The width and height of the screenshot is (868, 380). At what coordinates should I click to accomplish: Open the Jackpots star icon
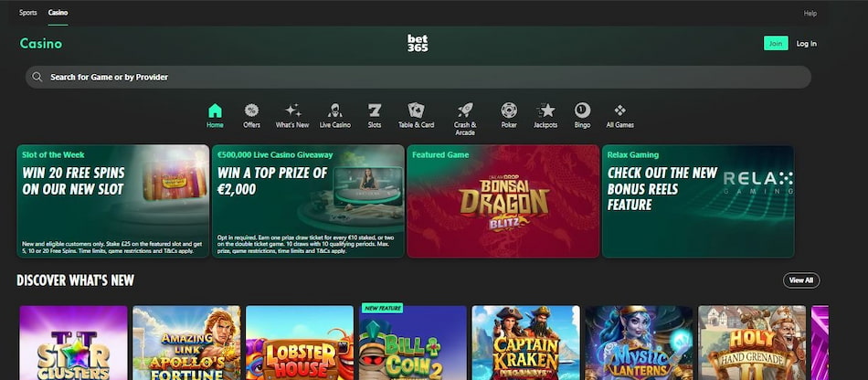(x=545, y=111)
